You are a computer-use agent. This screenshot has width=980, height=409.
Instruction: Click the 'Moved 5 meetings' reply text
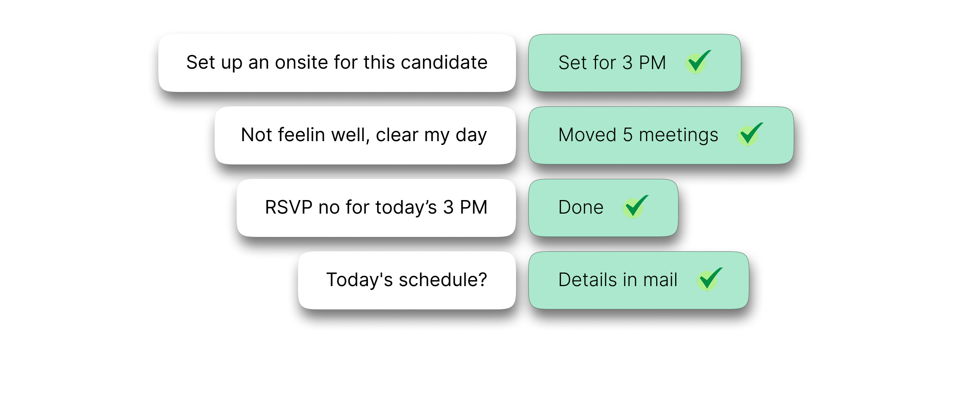(638, 135)
